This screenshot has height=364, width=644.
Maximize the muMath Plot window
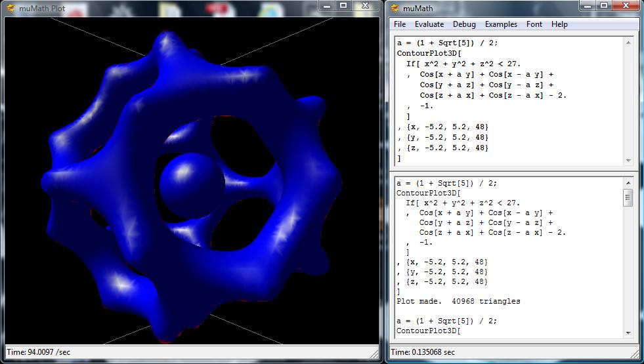point(343,5)
